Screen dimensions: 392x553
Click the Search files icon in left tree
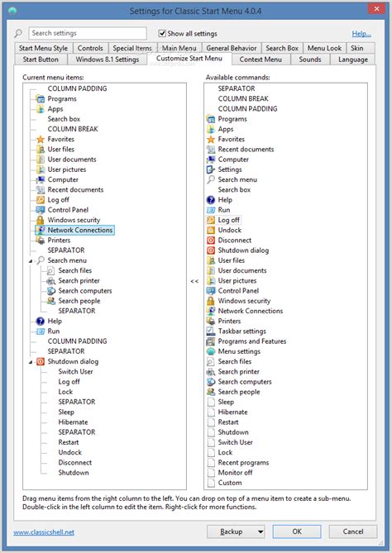coord(50,270)
